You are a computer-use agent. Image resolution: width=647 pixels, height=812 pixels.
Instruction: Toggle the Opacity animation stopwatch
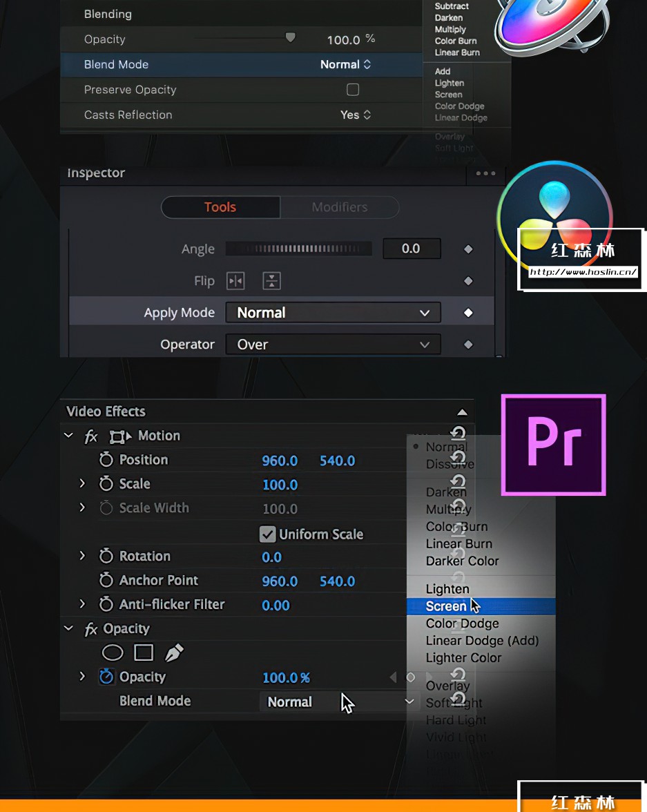click(106, 677)
